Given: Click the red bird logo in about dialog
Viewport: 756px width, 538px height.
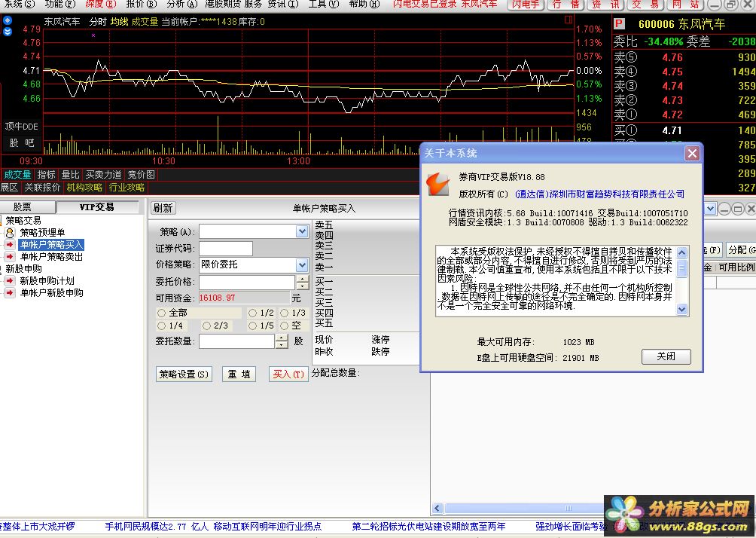Looking at the screenshot, I should point(438,185).
